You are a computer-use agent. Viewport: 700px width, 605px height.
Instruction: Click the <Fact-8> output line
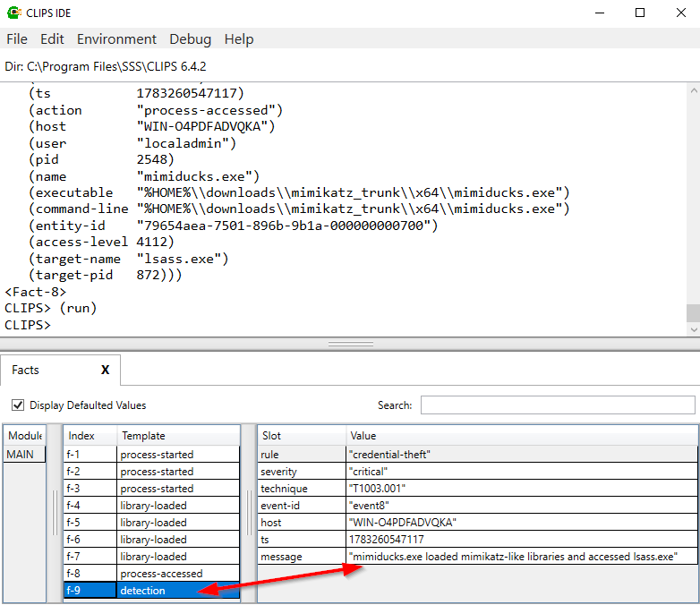point(35,292)
